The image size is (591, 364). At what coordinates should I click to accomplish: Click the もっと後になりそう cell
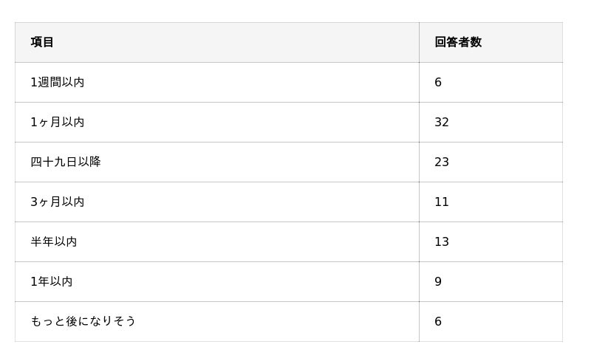point(83,321)
